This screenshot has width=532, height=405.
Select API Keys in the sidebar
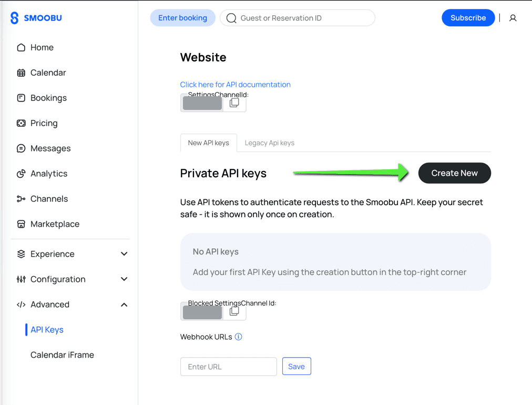[x=47, y=330]
